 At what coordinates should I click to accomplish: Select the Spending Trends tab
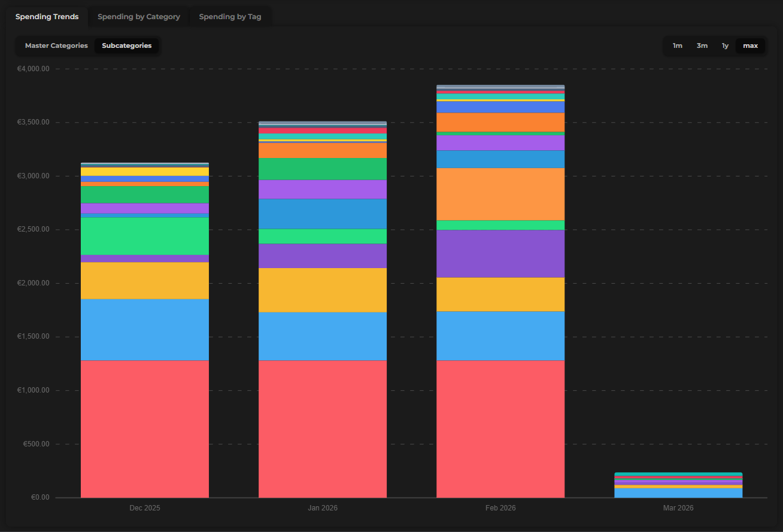pyautogui.click(x=47, y=16)
